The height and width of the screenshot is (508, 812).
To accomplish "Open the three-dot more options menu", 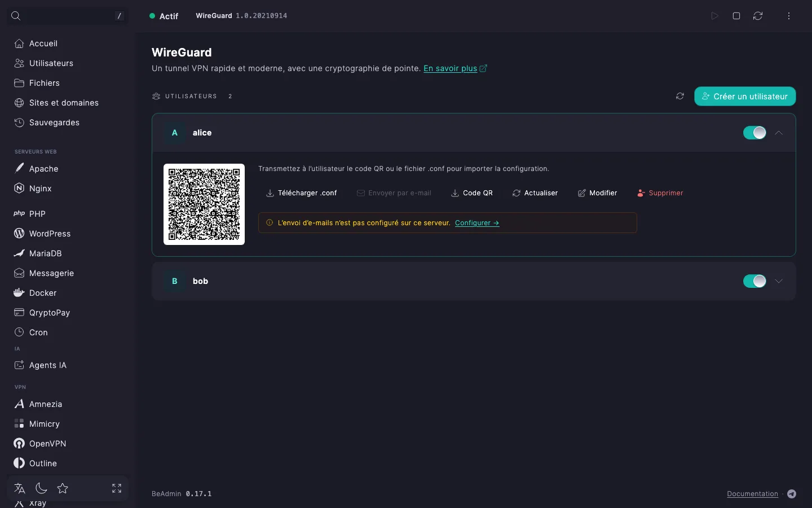I will [789, 16].
